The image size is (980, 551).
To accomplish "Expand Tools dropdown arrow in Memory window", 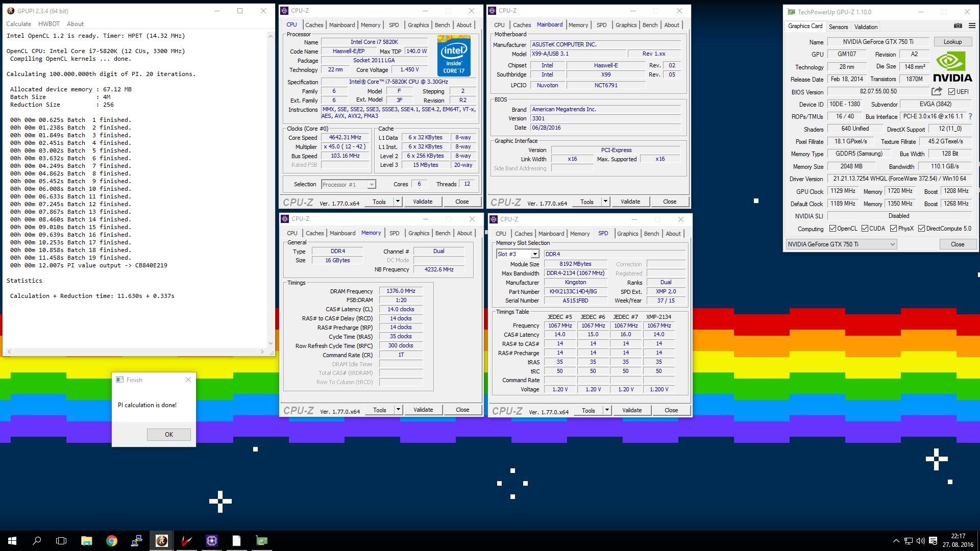I will tap(398, 410).
